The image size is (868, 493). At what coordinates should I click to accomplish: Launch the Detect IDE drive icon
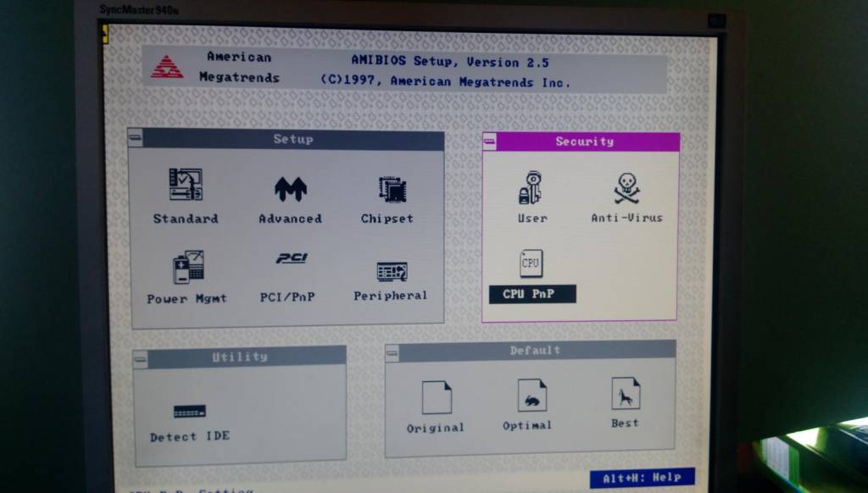coord(189,411)
